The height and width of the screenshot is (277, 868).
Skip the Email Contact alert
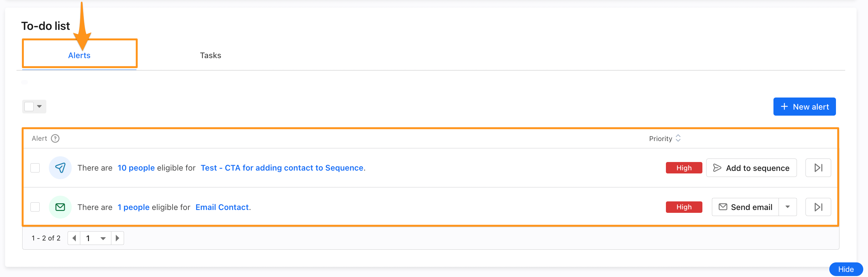click(818, 207)
